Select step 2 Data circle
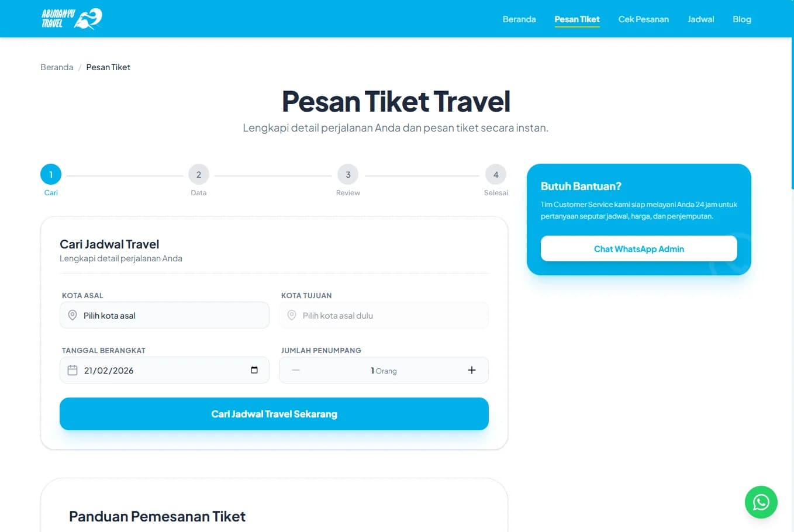 pos(199,174)
